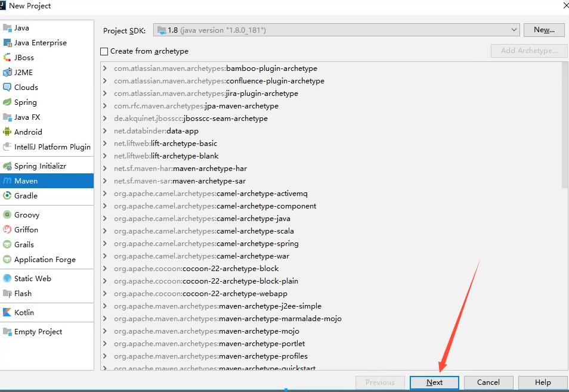Expand maven-archetype-portlet entry
569x392 pixels.
point(105,343)
